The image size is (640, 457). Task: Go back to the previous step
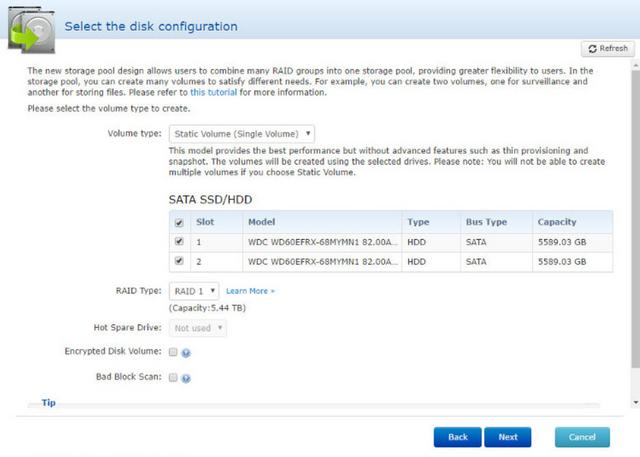458,437
